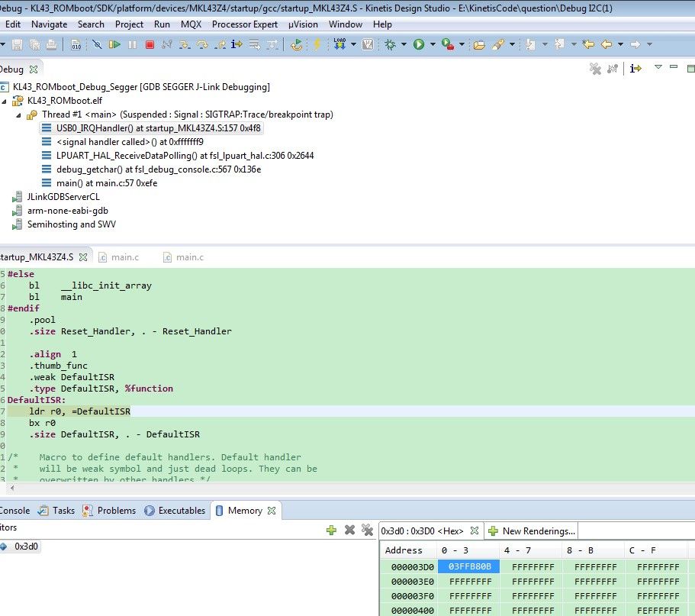Toggle Instruction Stepping Mode in main toolbar
The height and width of the screenshot is (616, 695).
(238, 45)
